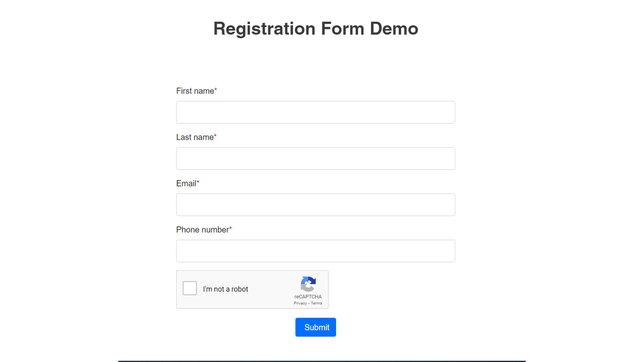This screenshot has width=644, height=362.
Task: Open the reCAPTCHA Privacy link
Action: [x=300, y=303]
